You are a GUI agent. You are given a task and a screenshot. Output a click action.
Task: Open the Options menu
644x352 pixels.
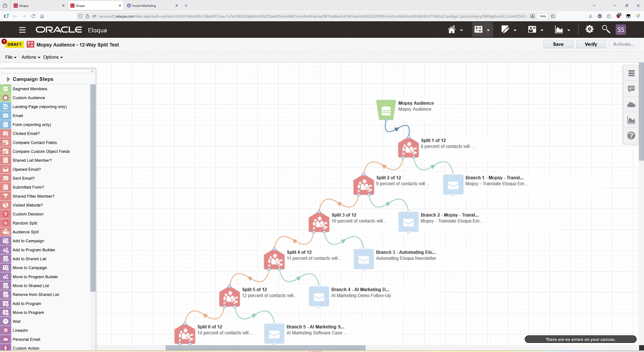(53, 57)
